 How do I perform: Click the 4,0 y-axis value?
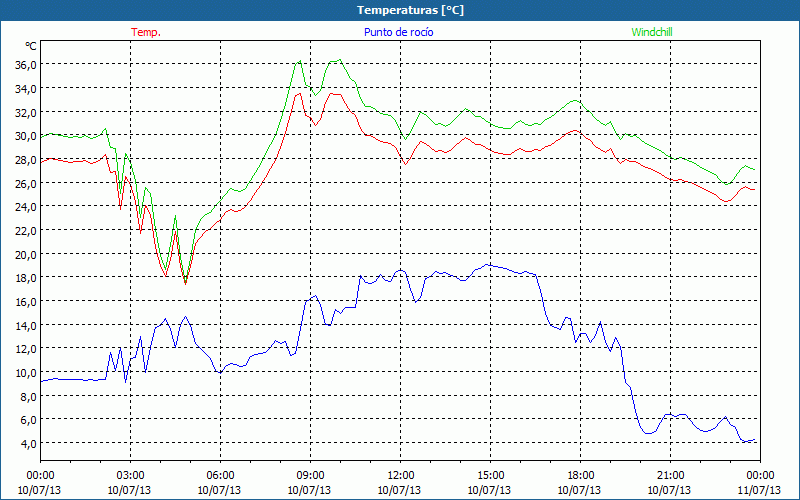pyautogui.click(x=28, y=443)
